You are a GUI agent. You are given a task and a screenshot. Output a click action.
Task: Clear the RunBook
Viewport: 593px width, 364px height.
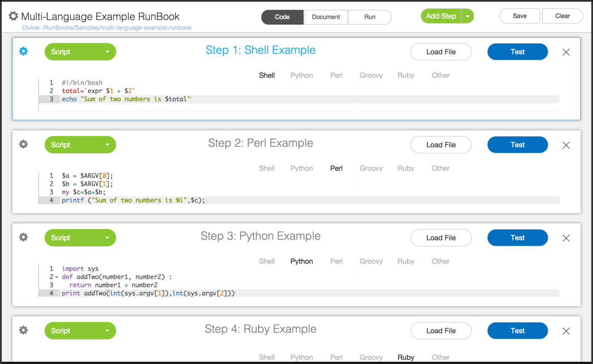pos(562,16)
